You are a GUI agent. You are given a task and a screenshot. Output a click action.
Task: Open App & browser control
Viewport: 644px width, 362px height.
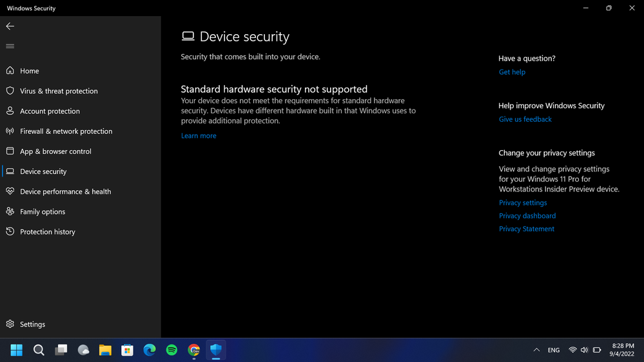coord(81,151)
